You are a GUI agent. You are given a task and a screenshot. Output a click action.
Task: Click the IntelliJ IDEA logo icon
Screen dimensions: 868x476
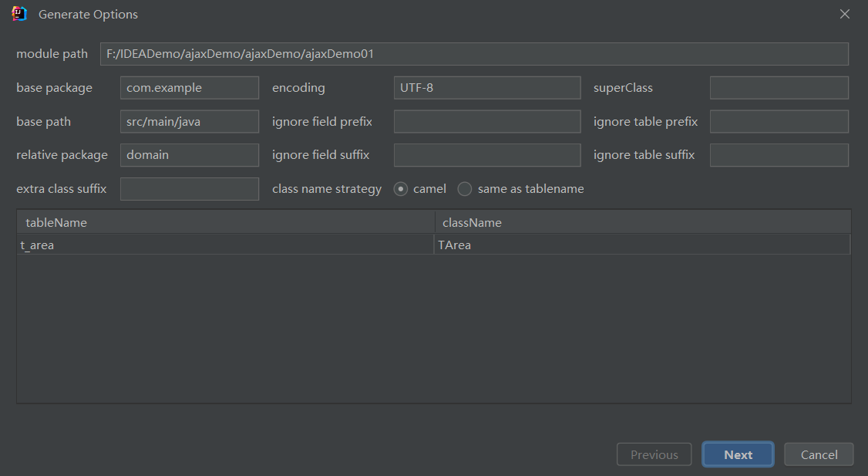pyautogui.click(x=19, y=14)
